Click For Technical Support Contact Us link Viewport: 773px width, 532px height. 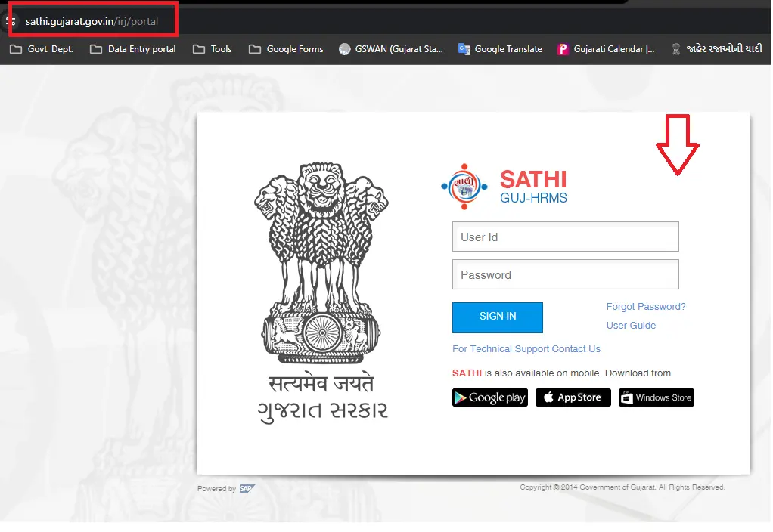[x=526, y=349]
